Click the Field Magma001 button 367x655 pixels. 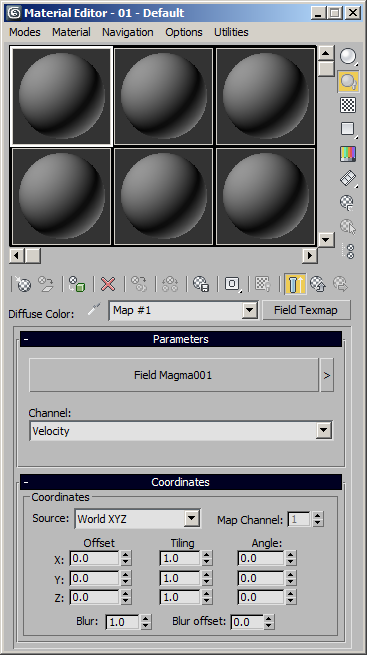(x=173, y=375)
